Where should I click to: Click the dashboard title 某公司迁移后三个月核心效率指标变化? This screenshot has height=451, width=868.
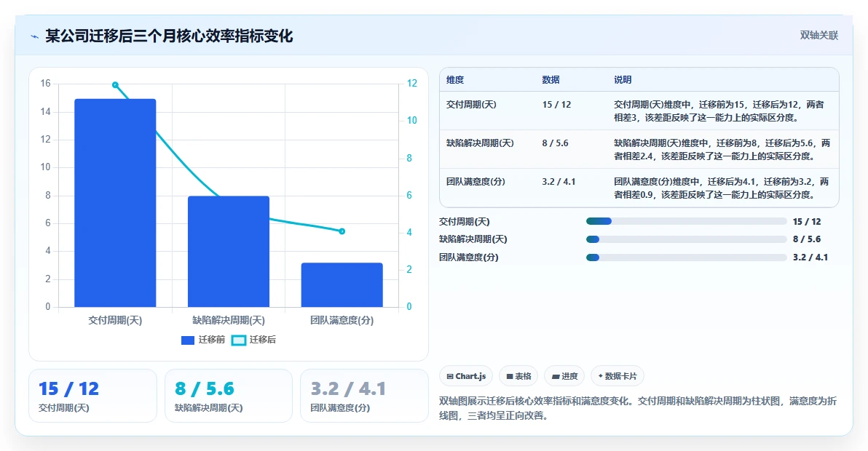point(169,36)
